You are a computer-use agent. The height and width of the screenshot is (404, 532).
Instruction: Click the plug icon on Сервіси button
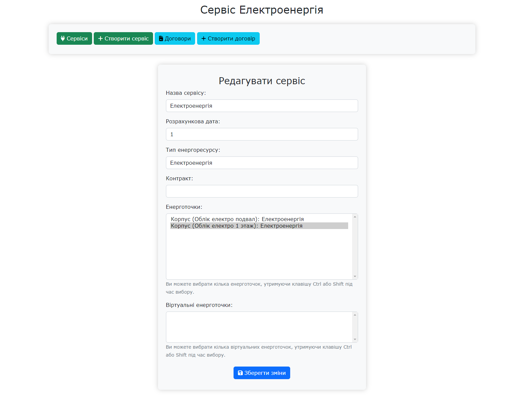click(x=63, y=38)
